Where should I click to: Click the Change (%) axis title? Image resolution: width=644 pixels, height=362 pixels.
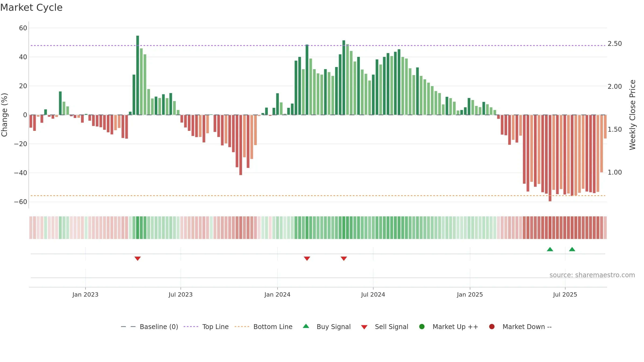pyautogui.click(x=5, y=115)
